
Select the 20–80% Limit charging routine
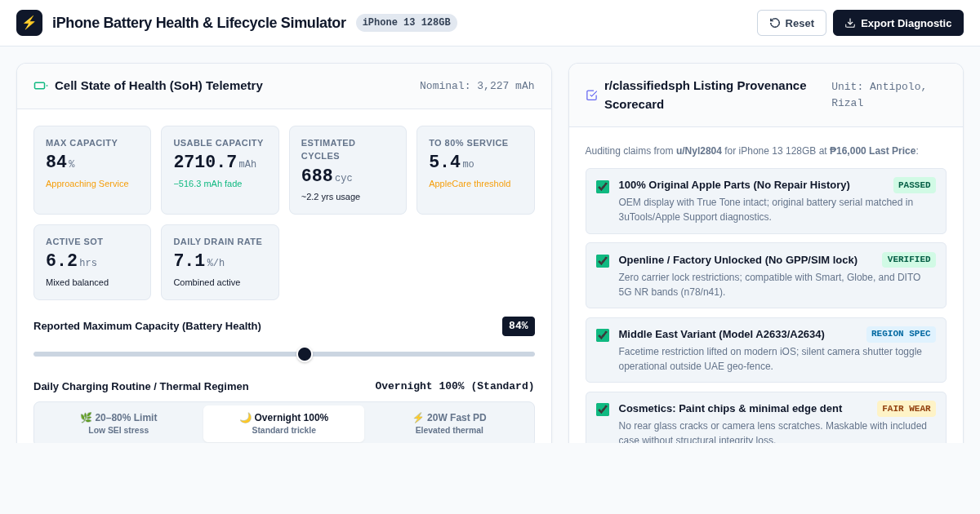(119, 423)
